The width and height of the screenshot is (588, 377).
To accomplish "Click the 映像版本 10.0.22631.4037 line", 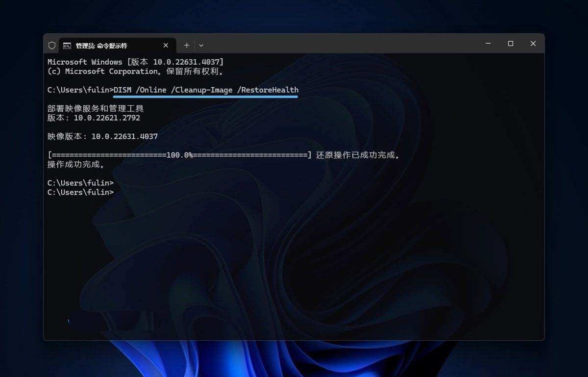I will tap(102, 136).
